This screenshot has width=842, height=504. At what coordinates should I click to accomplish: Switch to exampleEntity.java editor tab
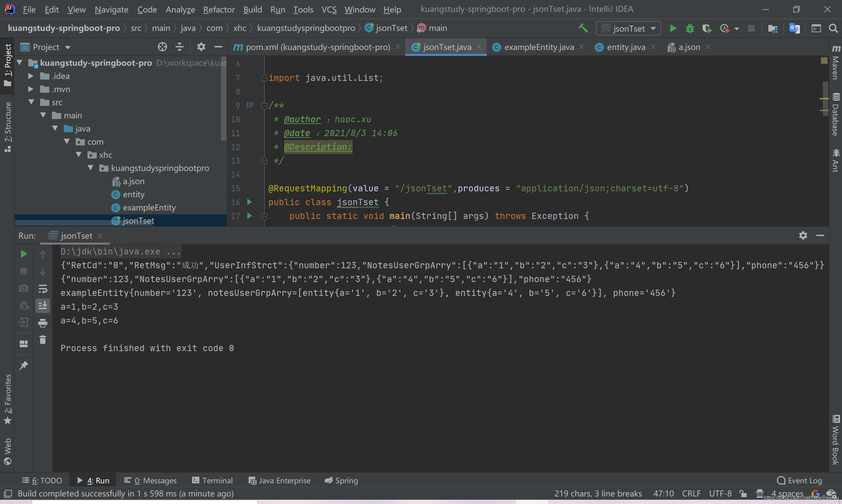pyautogui.click(x=539, y=47)
